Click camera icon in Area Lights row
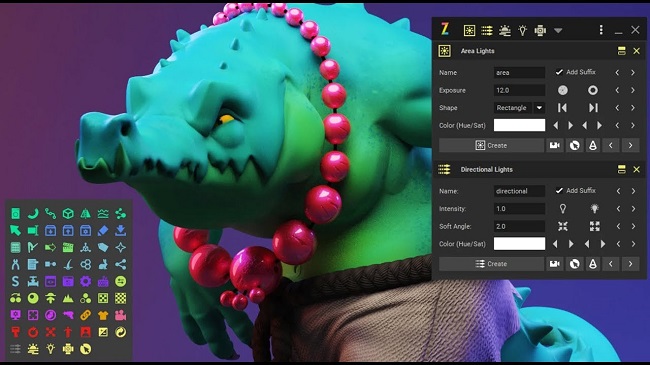The height and width of the screenshot is (365, 650). (x=555, y=146)
